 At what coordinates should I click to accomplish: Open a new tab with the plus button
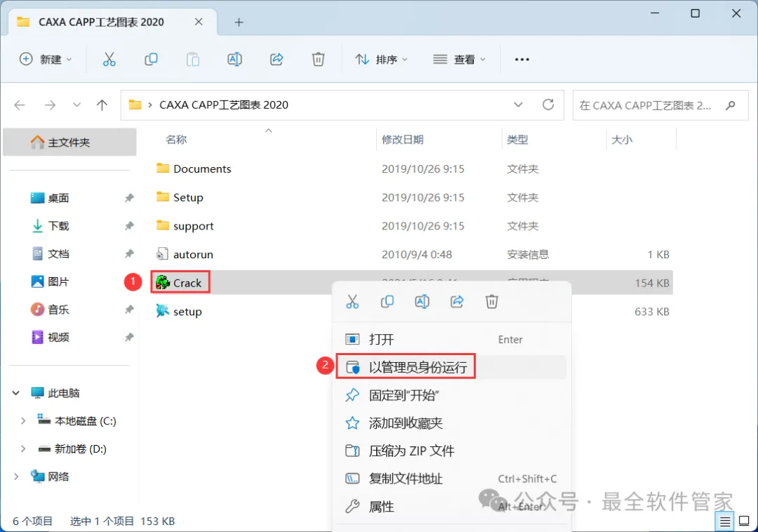click(239, 22)
